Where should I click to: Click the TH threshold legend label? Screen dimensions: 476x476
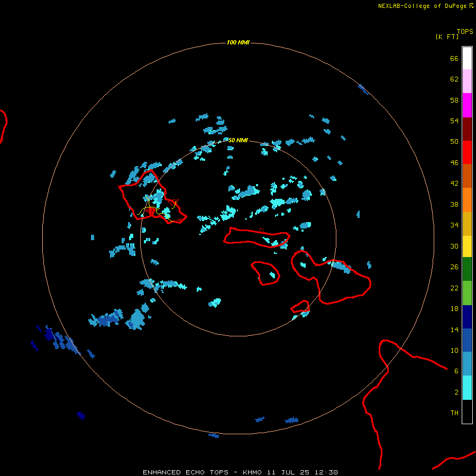coord(454,413)
